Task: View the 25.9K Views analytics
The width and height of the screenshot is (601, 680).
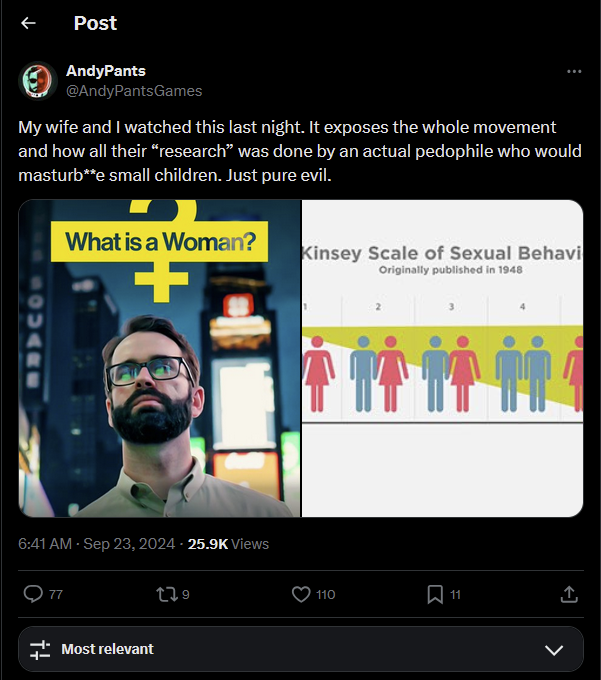Action: 228,544
